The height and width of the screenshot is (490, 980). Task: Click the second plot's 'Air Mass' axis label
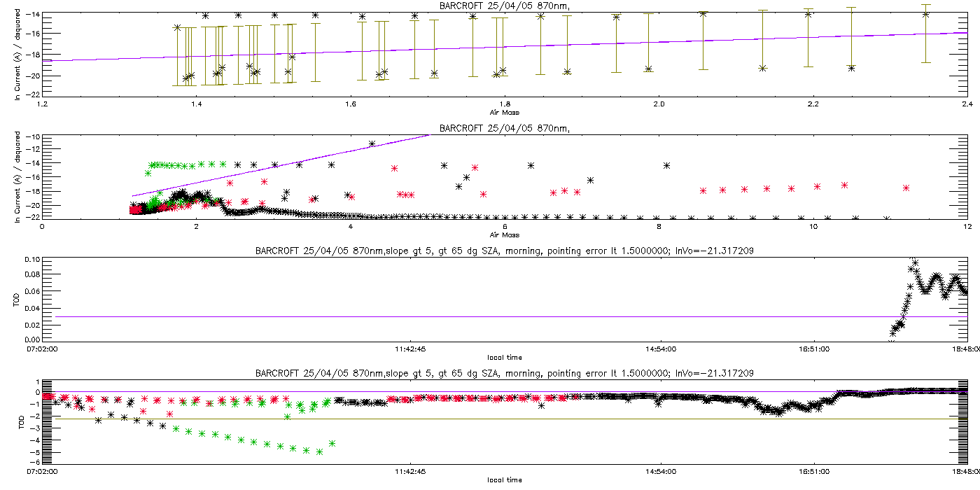point(504,234)
